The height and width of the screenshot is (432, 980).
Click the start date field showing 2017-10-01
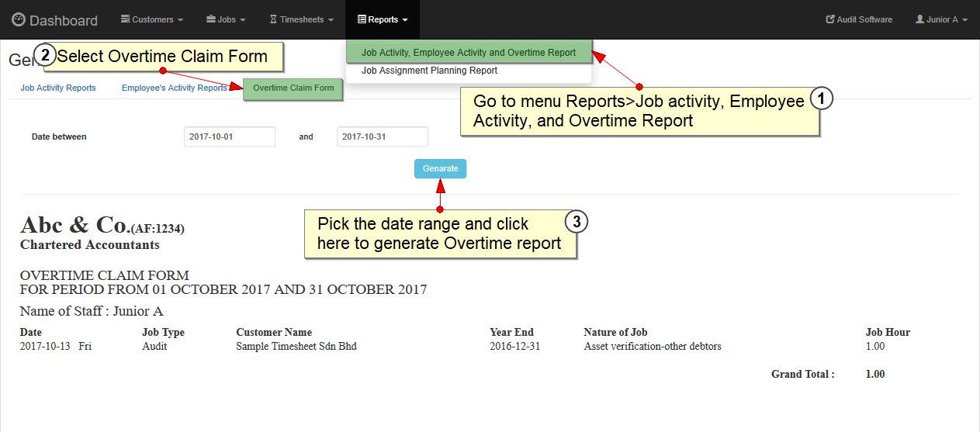click(x=230, y=137)
